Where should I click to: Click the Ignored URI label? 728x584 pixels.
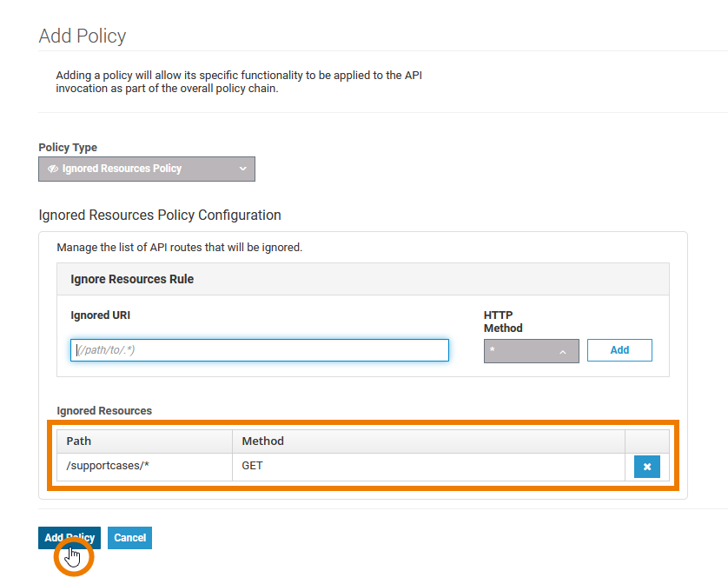click(x=100, y=315)
